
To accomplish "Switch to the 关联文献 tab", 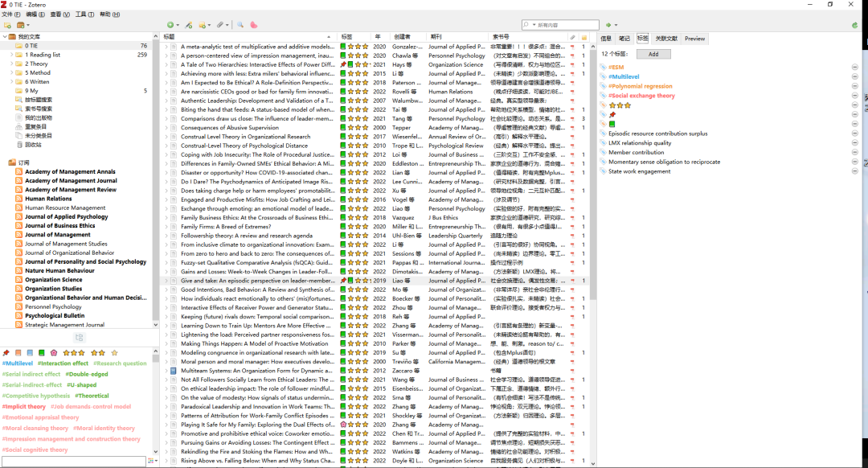I will pyautogui.click(x=666, y=39).
